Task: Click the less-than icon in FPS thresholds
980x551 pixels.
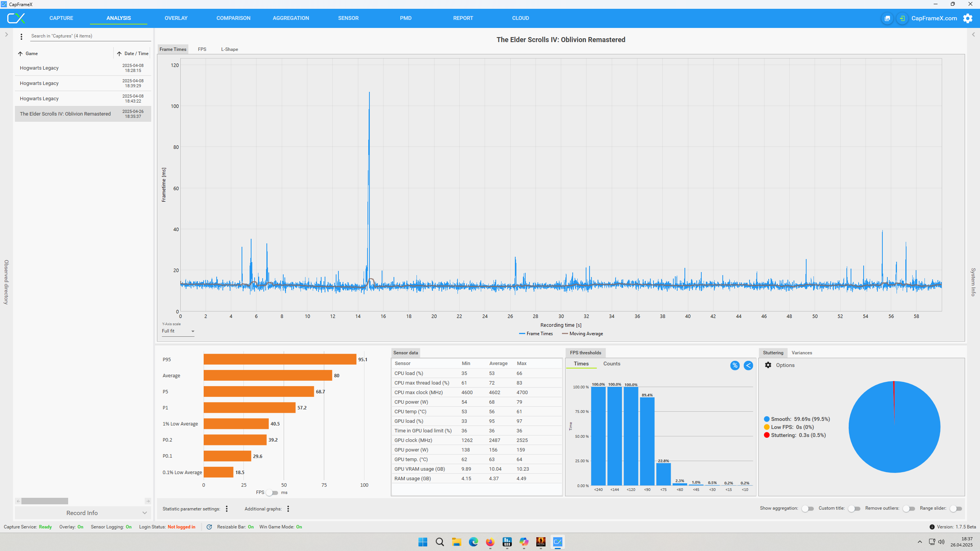Action: (x=748, y=365)
